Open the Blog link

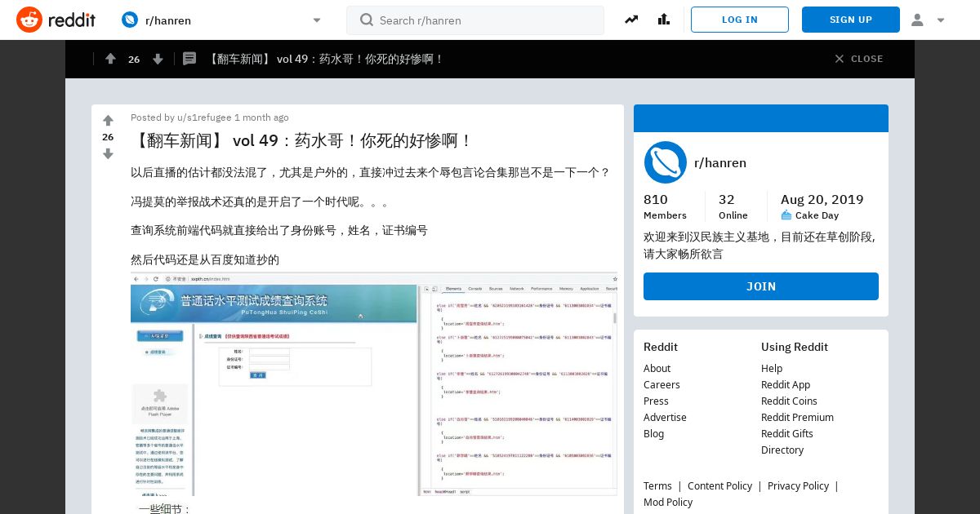point(653,433)
